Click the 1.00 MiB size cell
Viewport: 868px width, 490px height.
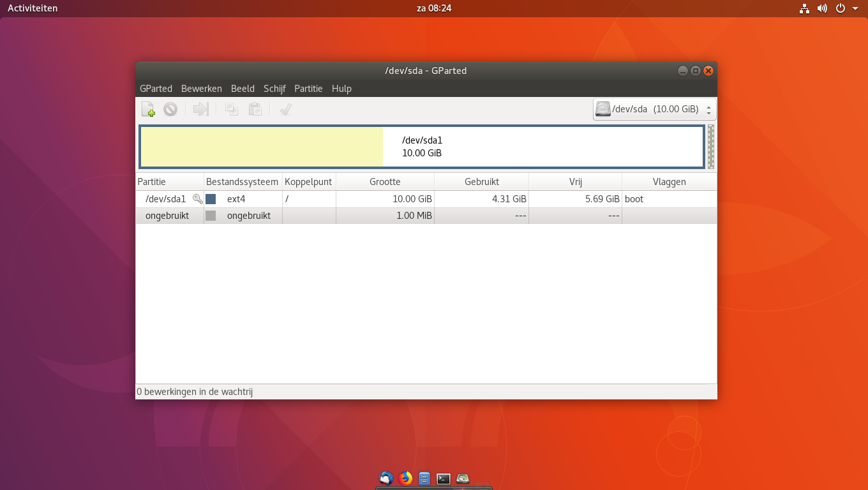tap(385, 216)
